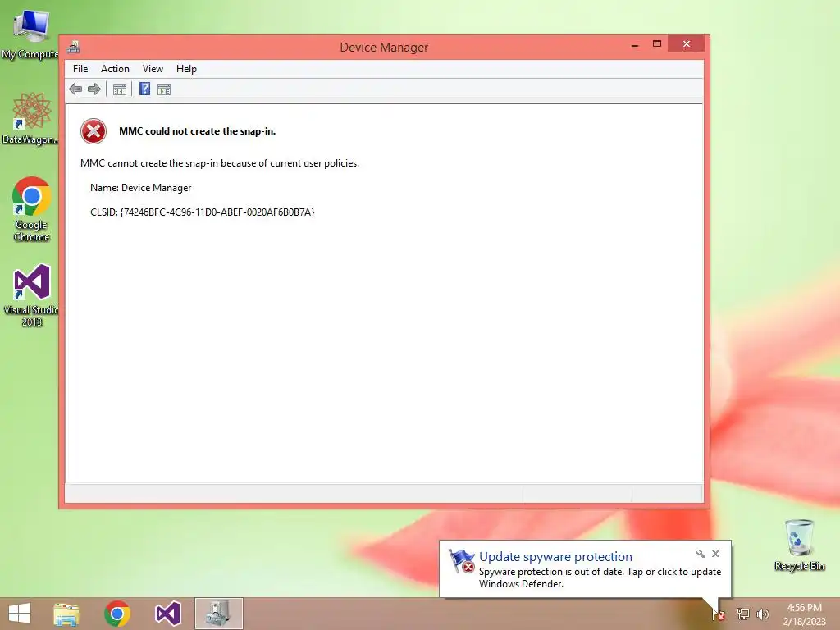Maximize the Device Manager window
The height and width of the screenshot is (630, 840).
tap(657, 44)
